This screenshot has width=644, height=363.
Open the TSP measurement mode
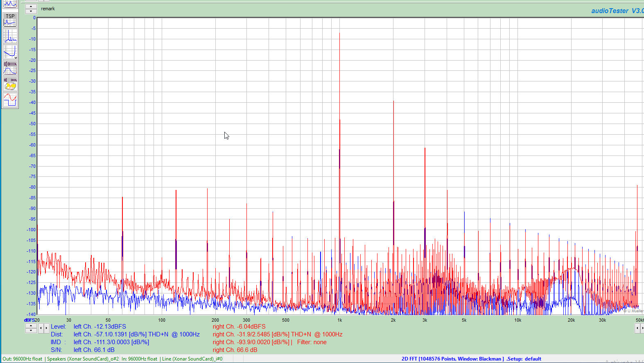10,20
